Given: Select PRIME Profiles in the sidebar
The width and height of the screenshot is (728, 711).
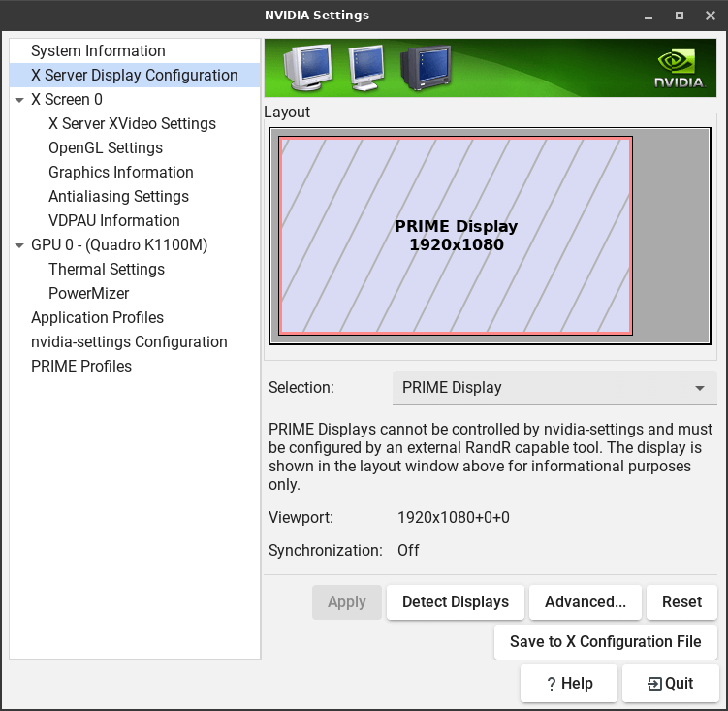Looking at the screenshot, I should (x=81, y=366).
